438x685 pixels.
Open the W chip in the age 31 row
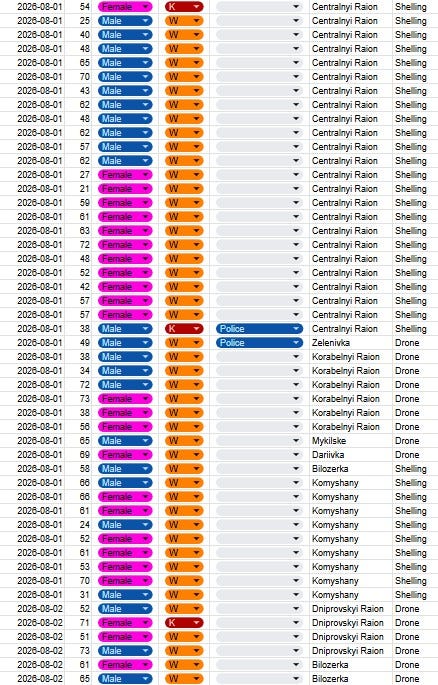[x=184, y=595]
